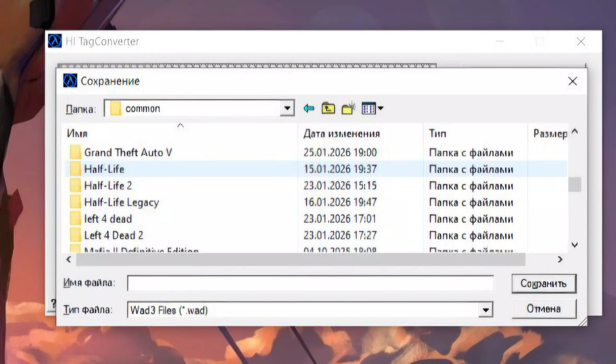Go up one folder level
The height and width of the screenshot is (364, 616).
(x=328, y=108)
